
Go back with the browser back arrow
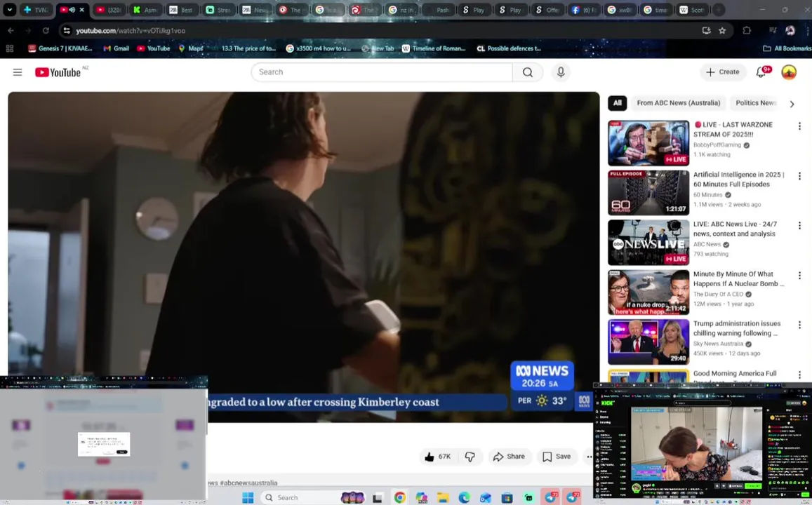(x=11, y=31)
